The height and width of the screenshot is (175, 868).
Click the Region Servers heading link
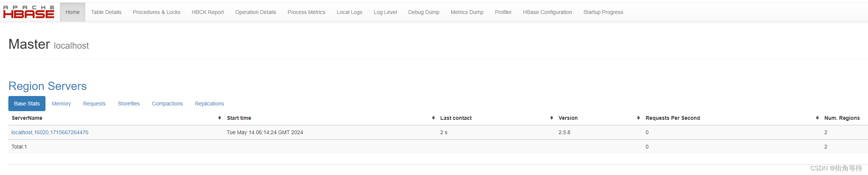pos(47,86)
